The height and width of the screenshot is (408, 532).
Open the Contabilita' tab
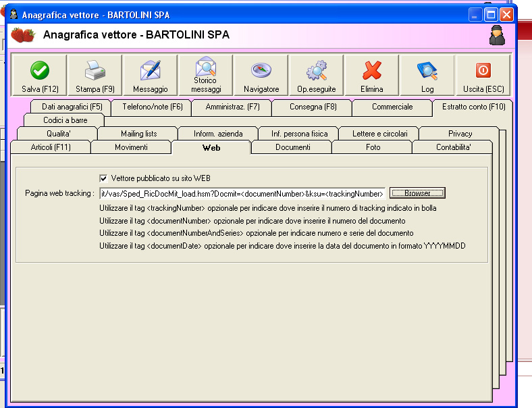453,147
